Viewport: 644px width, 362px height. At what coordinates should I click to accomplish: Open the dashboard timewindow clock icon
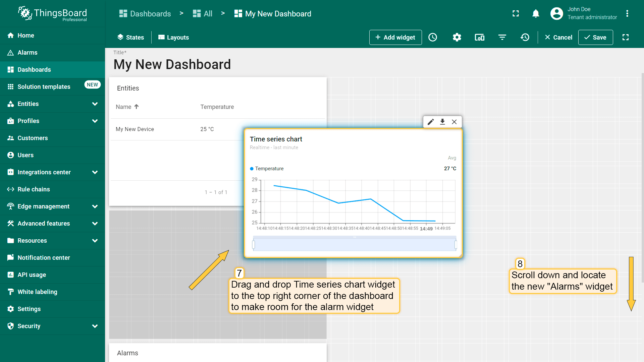click(433, 37)
